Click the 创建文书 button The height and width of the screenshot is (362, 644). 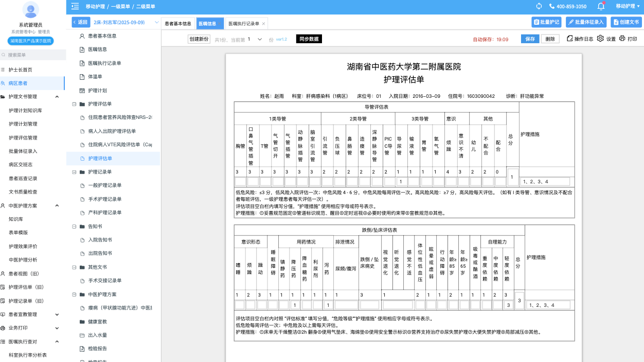coord(626,22)
